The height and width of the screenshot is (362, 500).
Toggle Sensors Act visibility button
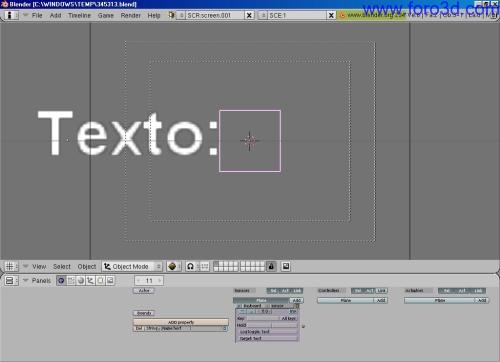tap(285, 291)
